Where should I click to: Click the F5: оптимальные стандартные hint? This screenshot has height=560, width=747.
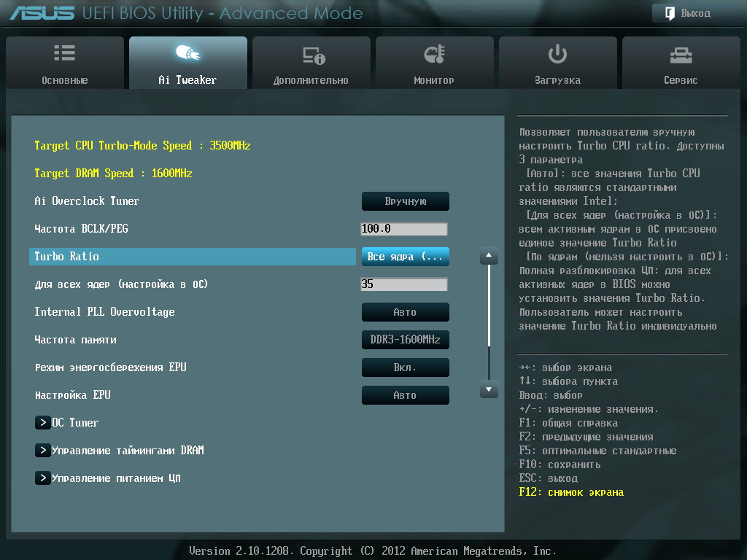[x=598, y=451]
